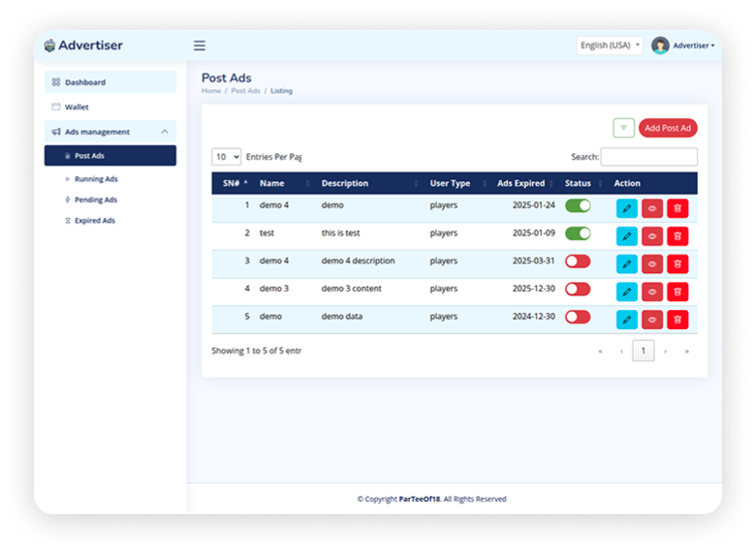Edit the demo 4 description ad row
Image resolution: width=756 pixels, height=552 pixels.
point(627,263)
